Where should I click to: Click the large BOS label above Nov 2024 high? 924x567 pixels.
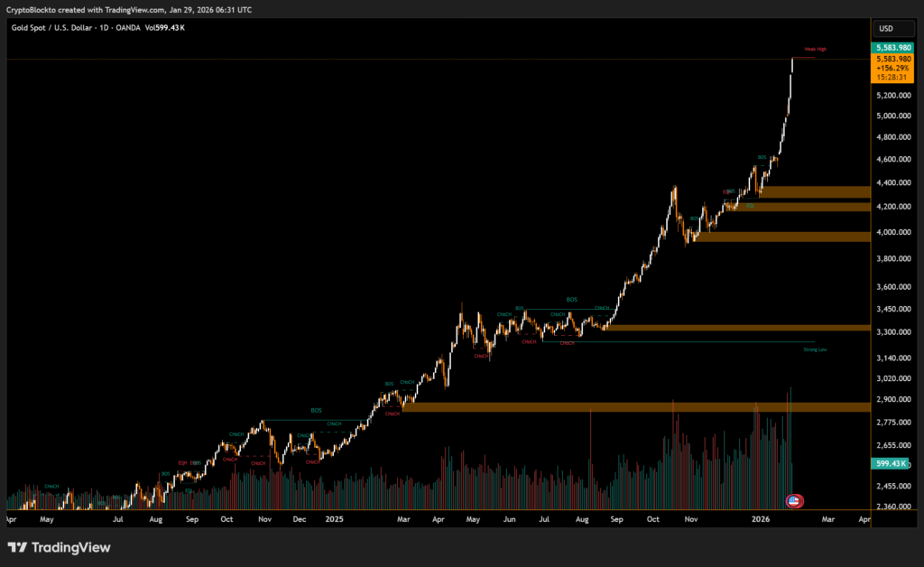click(316, 411)
